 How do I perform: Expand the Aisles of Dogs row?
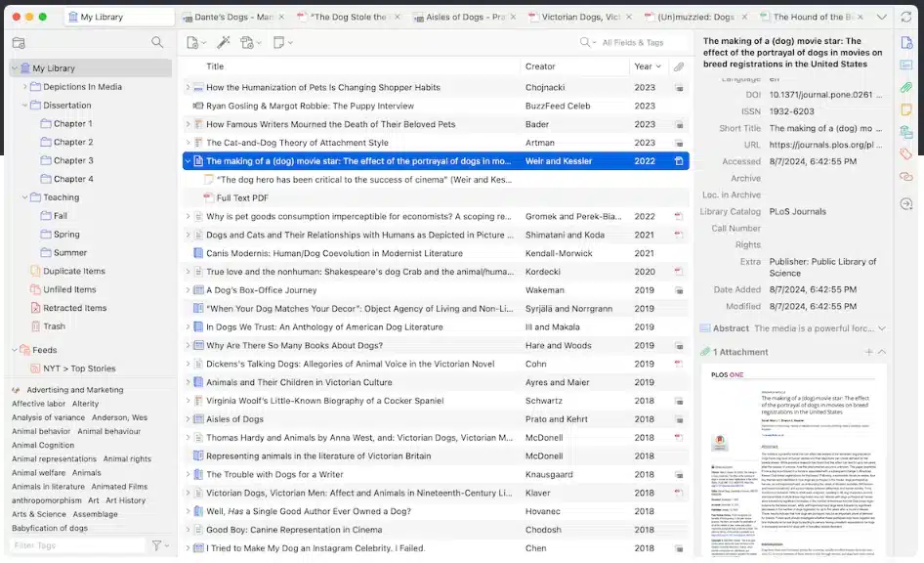(188, 419)
